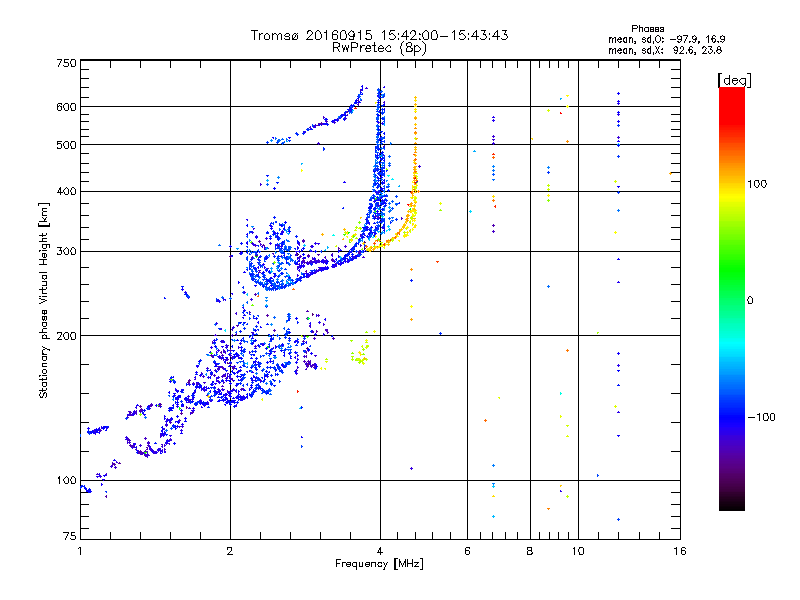
Task: Click the y-axis tick label '500'
Action: 66,145
